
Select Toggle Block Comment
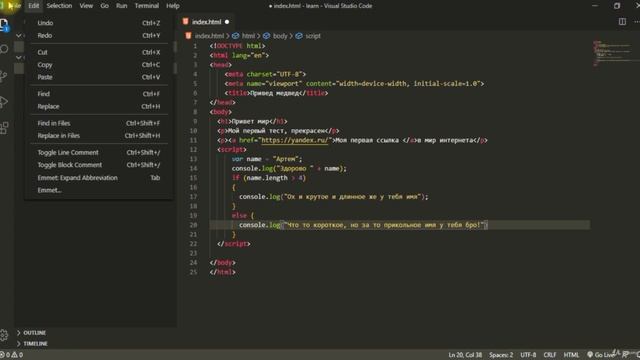click(x=99, y=165)
